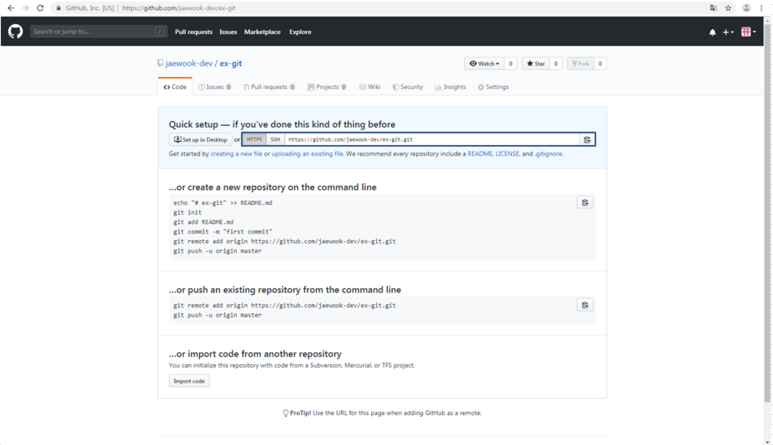Click the Fork button

581,64
